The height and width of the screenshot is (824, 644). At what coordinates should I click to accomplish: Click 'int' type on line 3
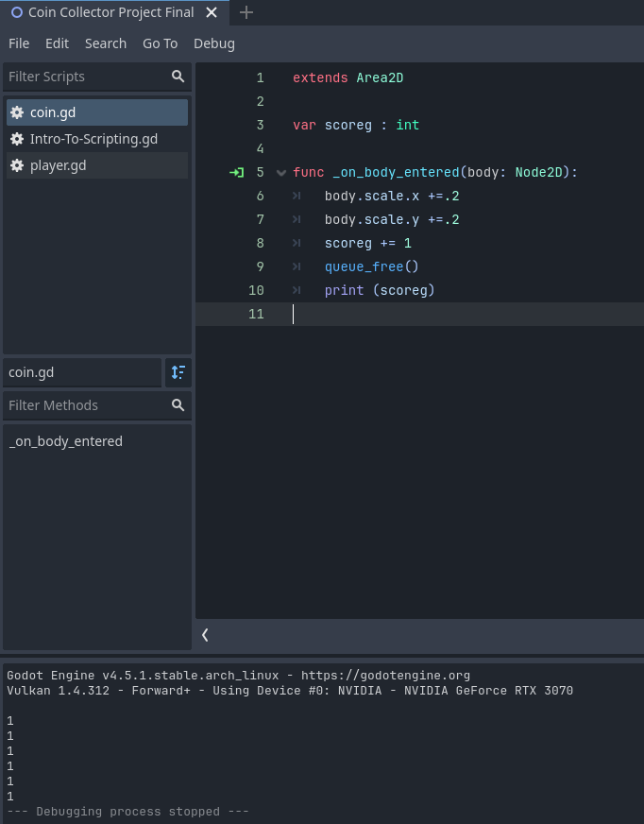click(x=408, y=125)
